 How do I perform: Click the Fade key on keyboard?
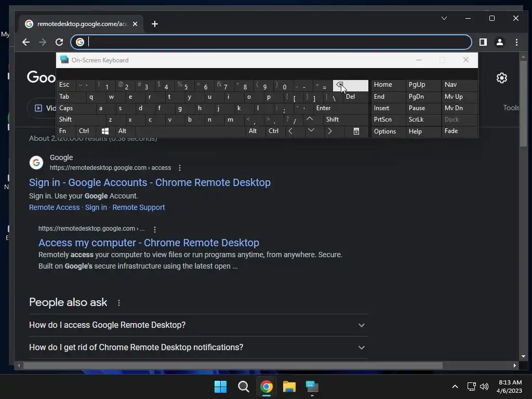[x=459, y=131]
